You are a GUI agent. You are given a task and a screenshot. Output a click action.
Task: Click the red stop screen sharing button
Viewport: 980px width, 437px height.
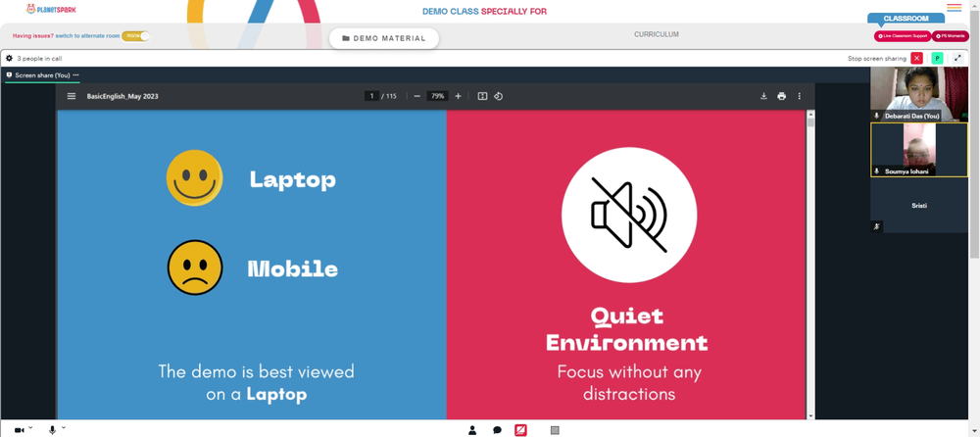[917, 58]
